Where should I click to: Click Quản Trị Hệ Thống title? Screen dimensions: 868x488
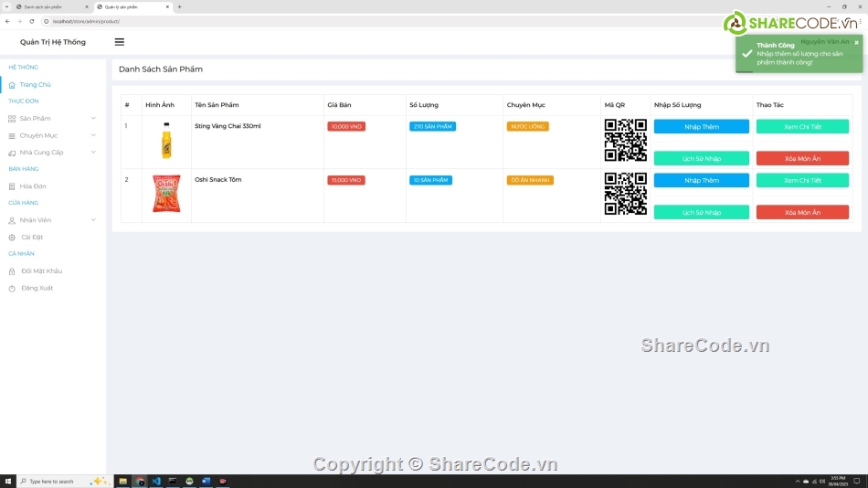[53, 42]
